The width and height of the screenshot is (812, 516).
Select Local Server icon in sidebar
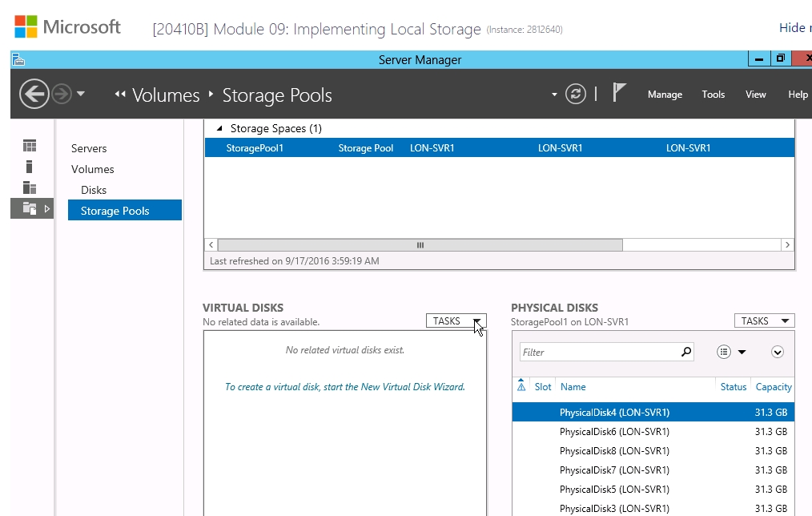30,167
